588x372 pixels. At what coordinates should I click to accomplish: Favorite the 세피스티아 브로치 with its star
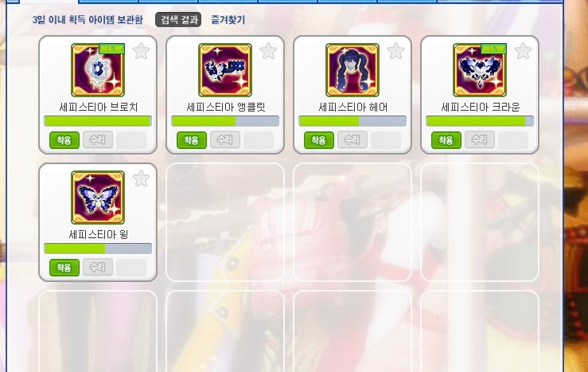coord(142,51)
